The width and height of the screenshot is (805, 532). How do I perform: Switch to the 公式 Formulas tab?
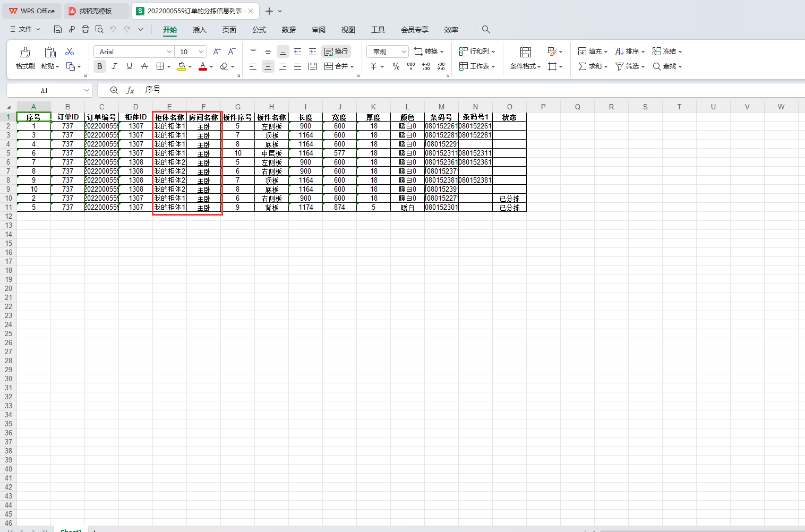pyautogui.click(x=259, y=30)
